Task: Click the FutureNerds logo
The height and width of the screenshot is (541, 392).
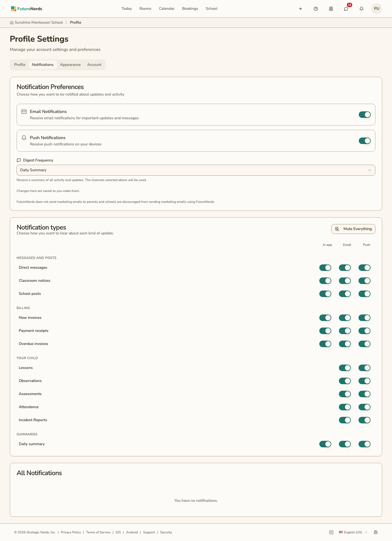Action: (26, 9)
